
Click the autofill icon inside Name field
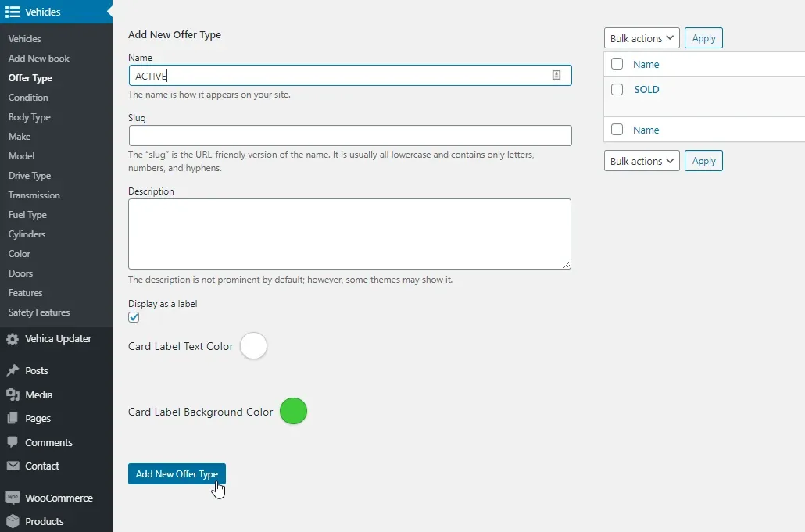click(556, 76)
